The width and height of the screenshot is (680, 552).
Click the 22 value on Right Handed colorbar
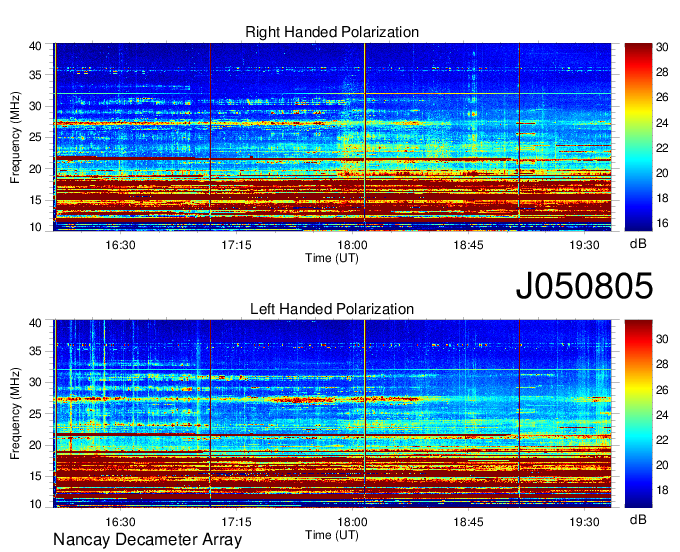(x=662, y=148)
